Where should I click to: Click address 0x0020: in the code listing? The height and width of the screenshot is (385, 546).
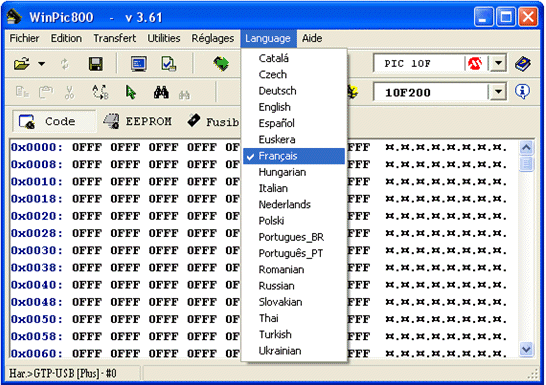click(x=37, y=216)
